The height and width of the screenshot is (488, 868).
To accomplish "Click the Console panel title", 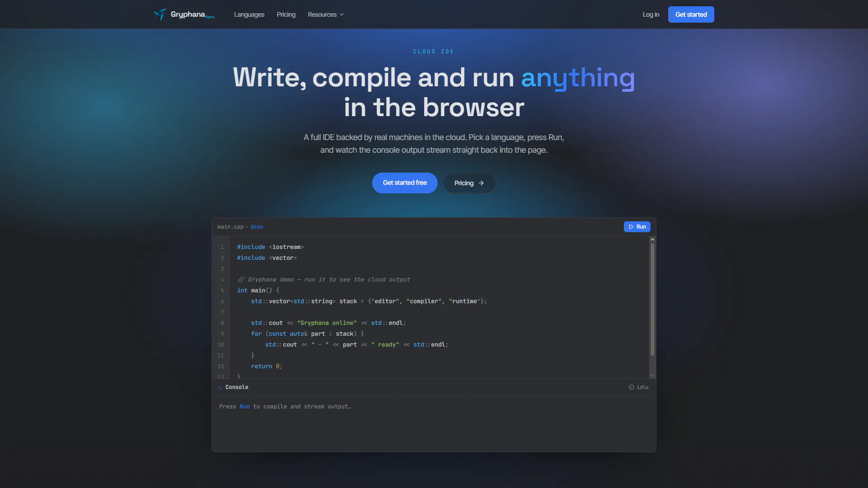I will coord(237,387).
